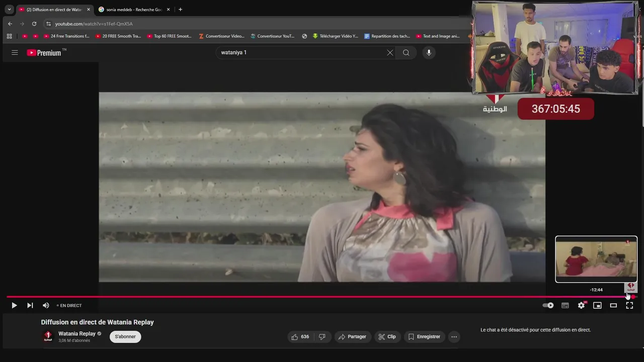644x362 pixels.
Task: Create a Clip of the video
Action: tap(387, 337)
